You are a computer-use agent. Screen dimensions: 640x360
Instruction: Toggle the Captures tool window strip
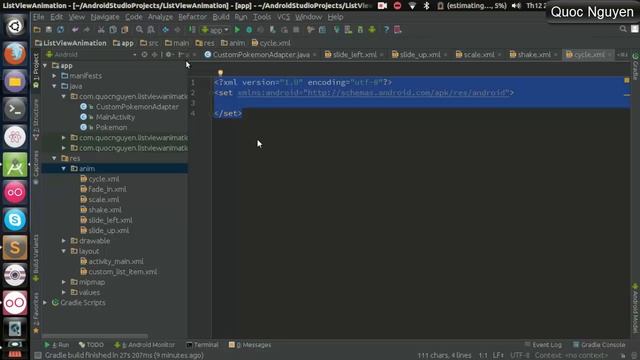(36, 167)
